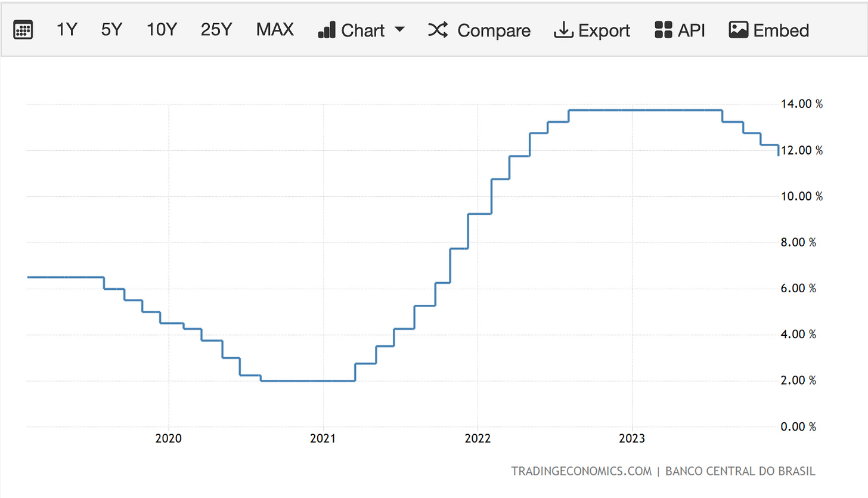868x498 pixels.
Task: Click the API grid icon
Action: (663, 30)
